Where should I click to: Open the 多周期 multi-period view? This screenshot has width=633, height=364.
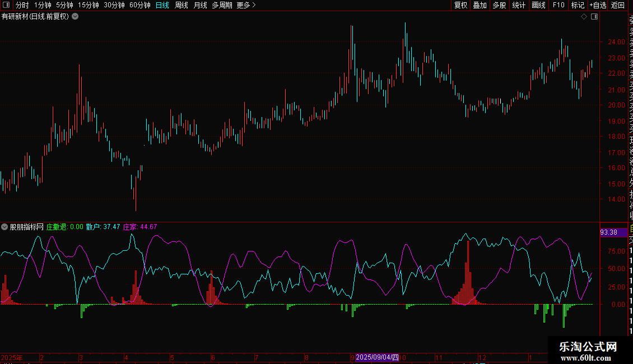[x=222, y=5]
